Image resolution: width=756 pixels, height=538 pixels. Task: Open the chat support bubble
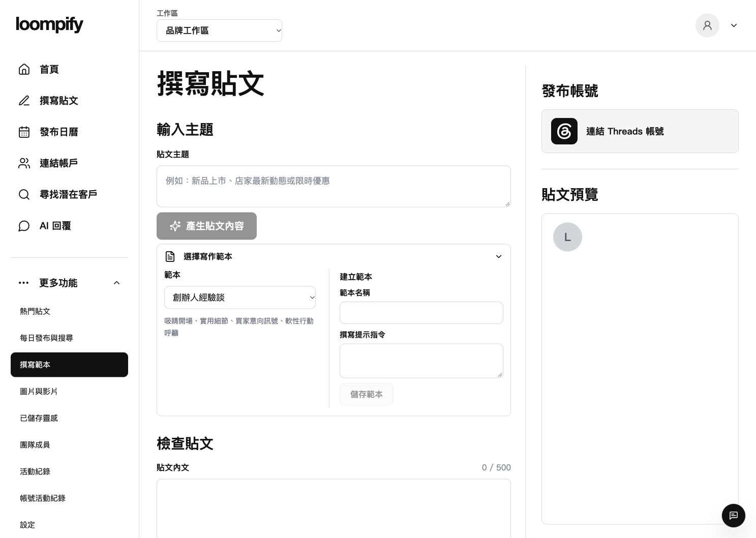pyautogui.click(x=733, y=516)
